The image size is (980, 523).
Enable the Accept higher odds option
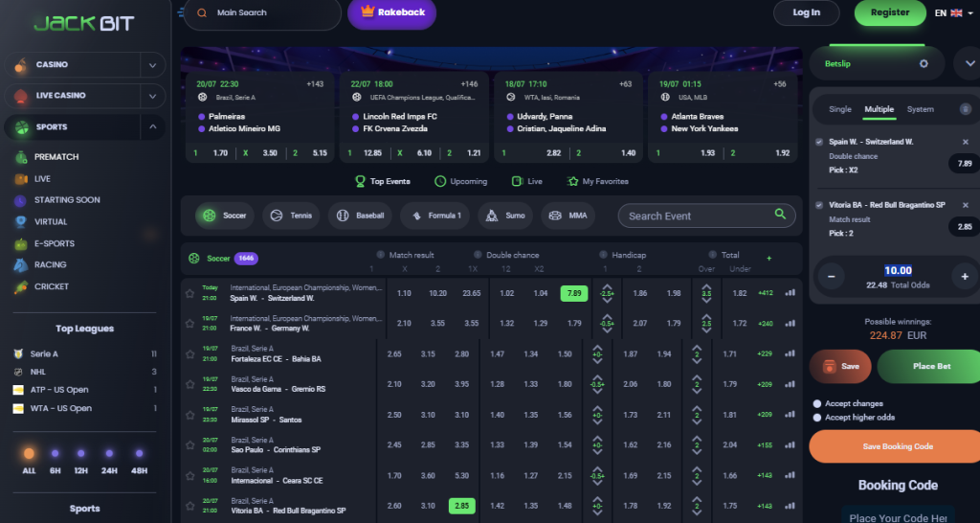click(816, 418)
